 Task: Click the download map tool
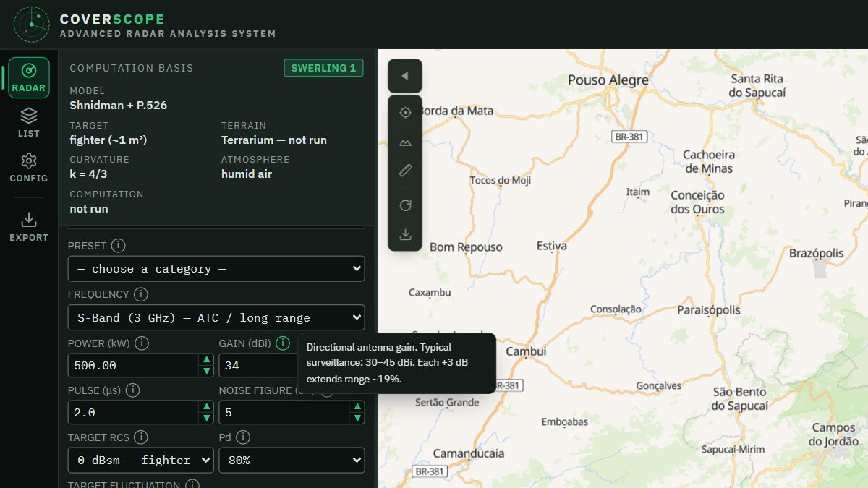click(405, 234)
